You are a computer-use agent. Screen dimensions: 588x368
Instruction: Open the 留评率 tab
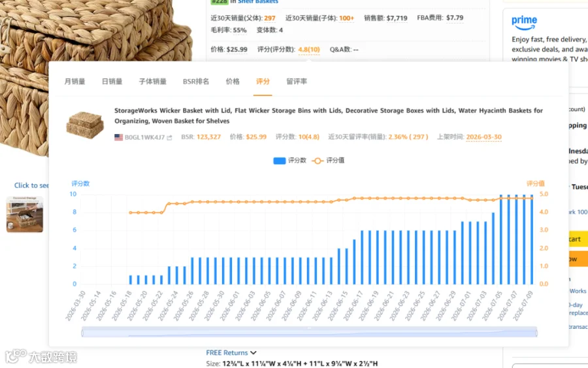coord(297,82)
